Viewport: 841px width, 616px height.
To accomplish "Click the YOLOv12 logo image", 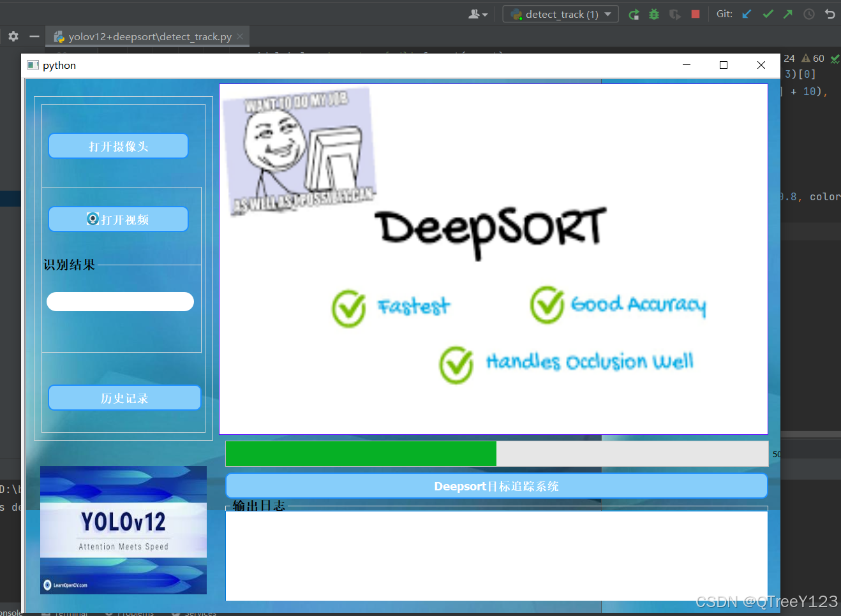I will point(123,530).
